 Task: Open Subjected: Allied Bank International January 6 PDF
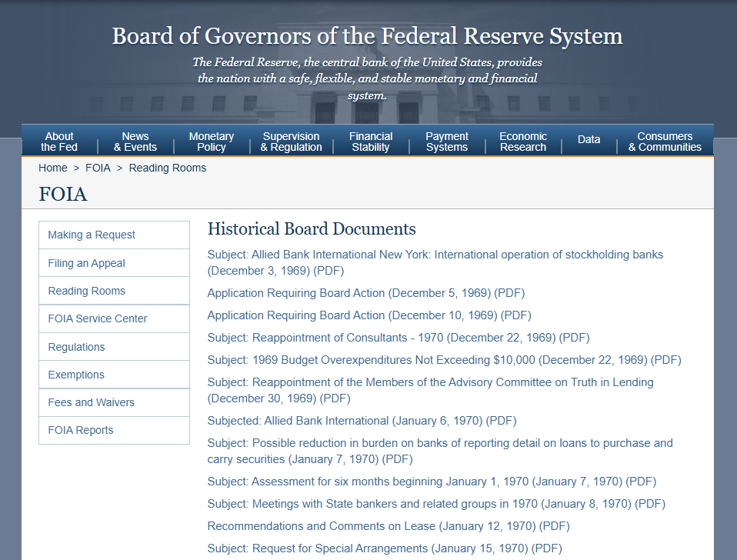[362, 421]
